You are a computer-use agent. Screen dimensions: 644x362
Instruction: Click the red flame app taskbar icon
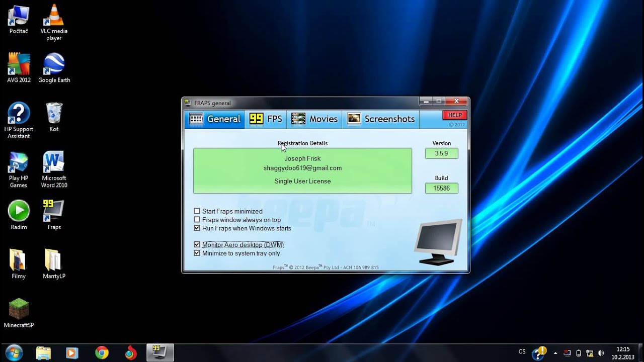click(x=131, y=353)
